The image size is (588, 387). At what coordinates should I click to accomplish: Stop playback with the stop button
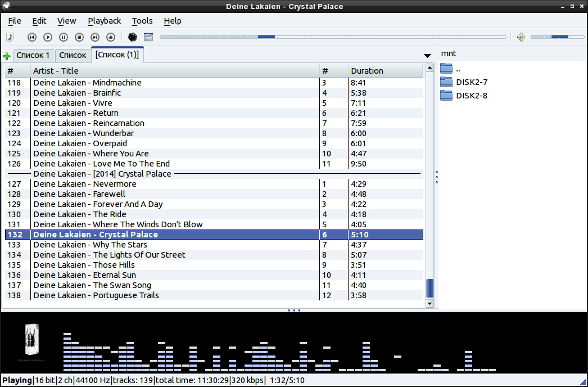[79, 37]
